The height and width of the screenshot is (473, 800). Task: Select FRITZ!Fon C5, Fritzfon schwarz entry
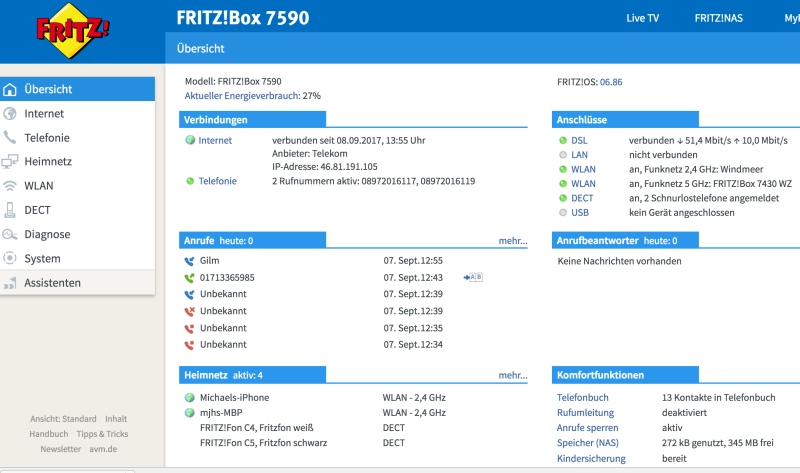pyautogui.click(x=263, y=443)
